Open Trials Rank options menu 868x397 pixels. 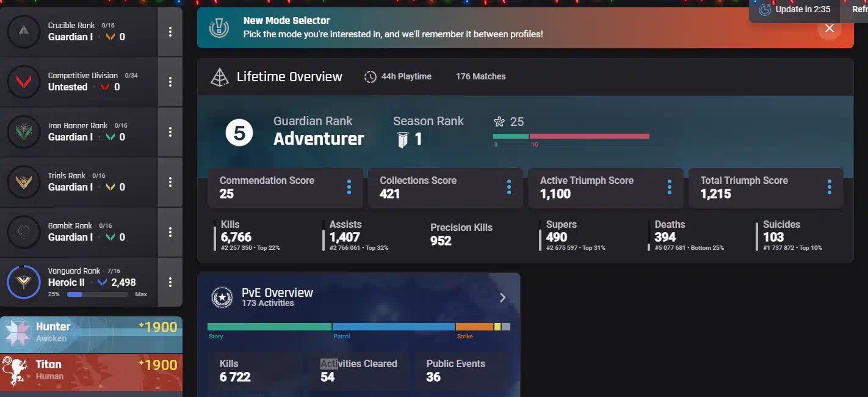(170, 182)
